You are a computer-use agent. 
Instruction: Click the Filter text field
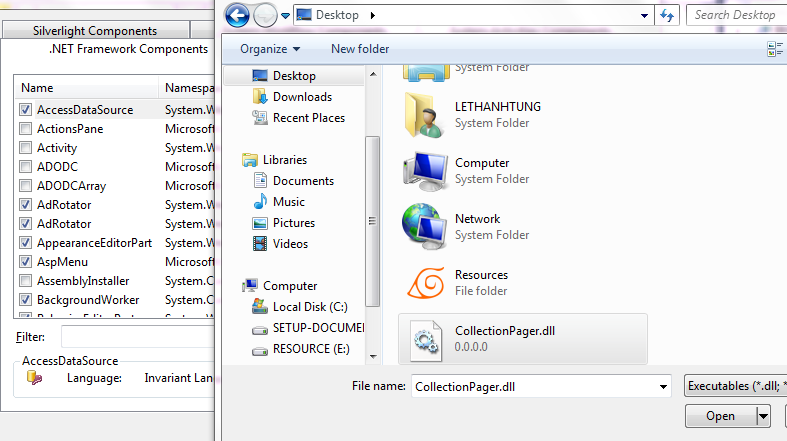[138, 337]
